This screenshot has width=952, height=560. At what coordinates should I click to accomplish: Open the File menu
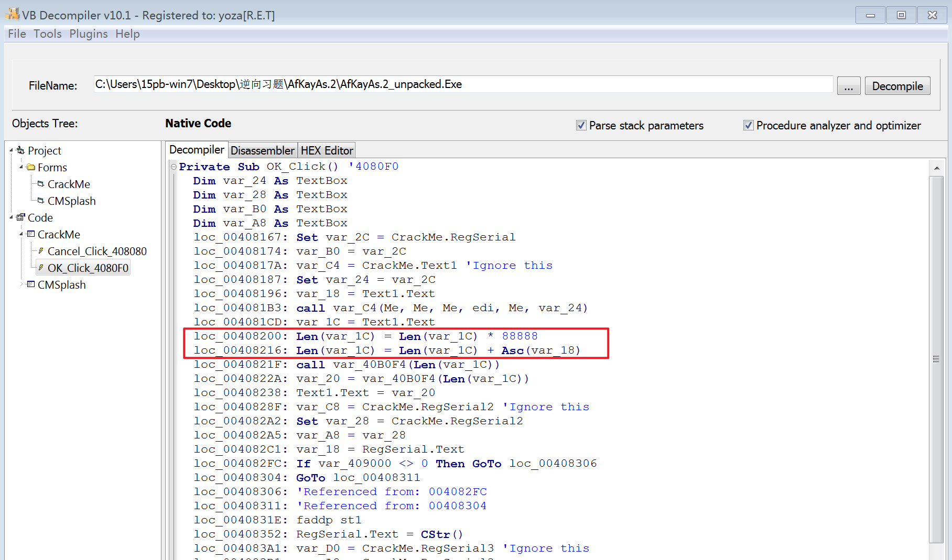tap(17, 34)
